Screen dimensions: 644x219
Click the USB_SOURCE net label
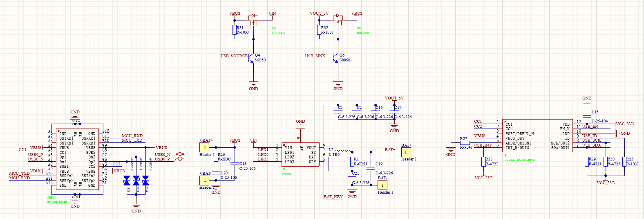234,56
